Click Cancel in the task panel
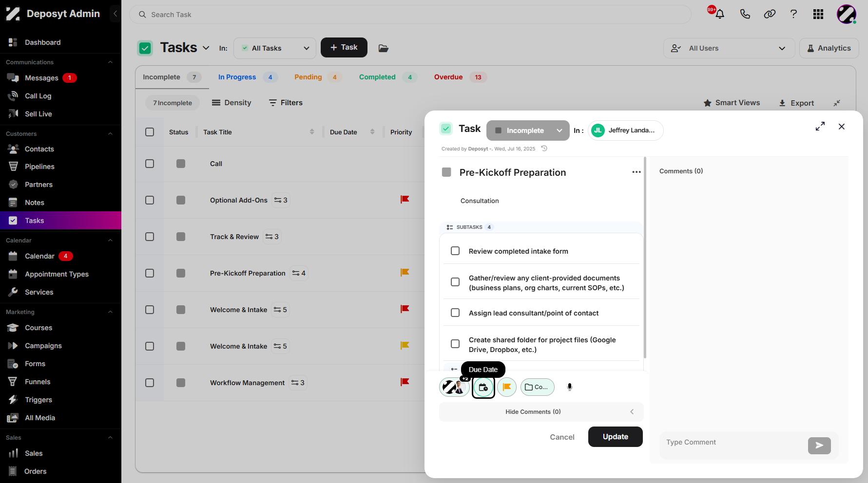Viewport: 868px width, 483px height. click(562, 437)
